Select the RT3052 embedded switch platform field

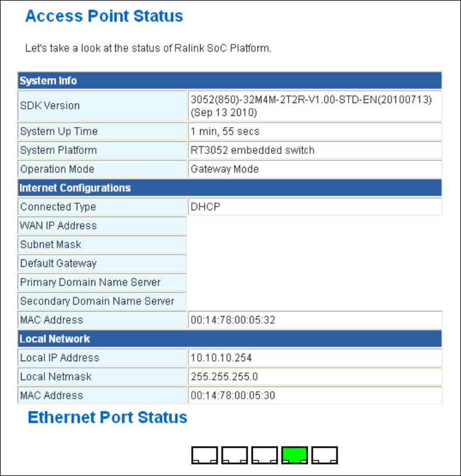click(315, 150)
